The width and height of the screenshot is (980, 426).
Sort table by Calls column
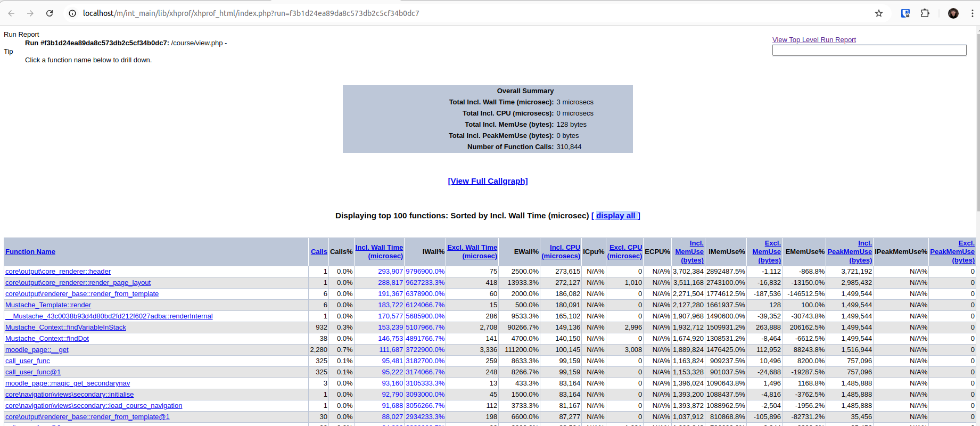[319, 252]
